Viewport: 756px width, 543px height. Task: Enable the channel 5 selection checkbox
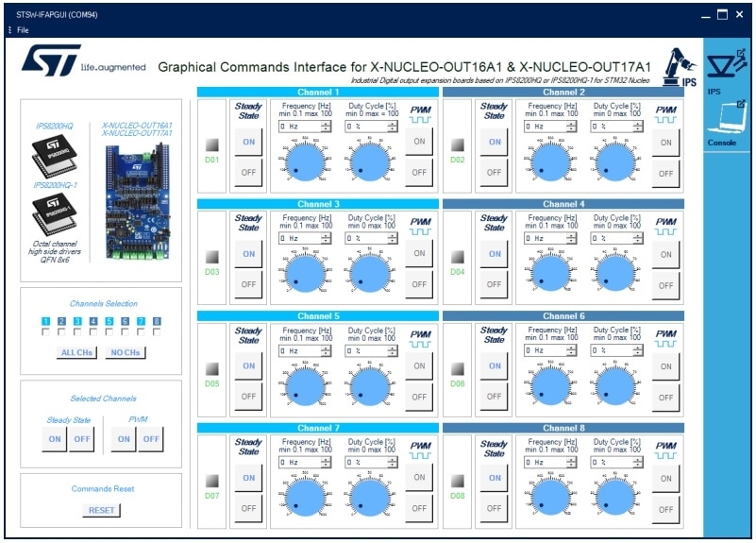click(109, 332)
